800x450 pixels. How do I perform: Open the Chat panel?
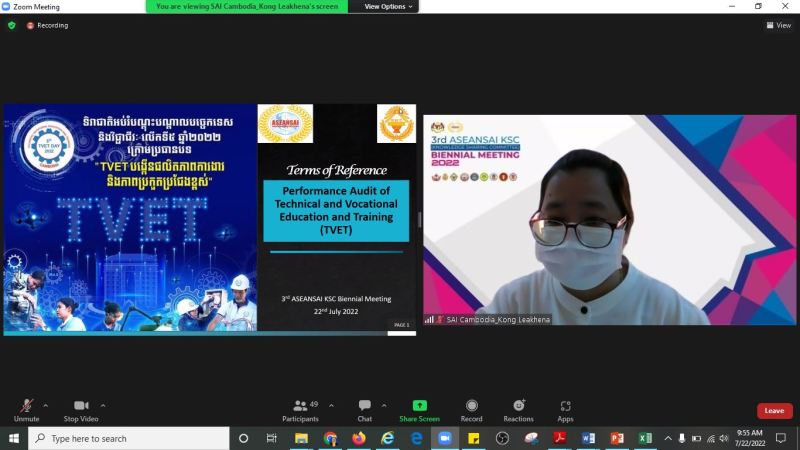point(365,408)
